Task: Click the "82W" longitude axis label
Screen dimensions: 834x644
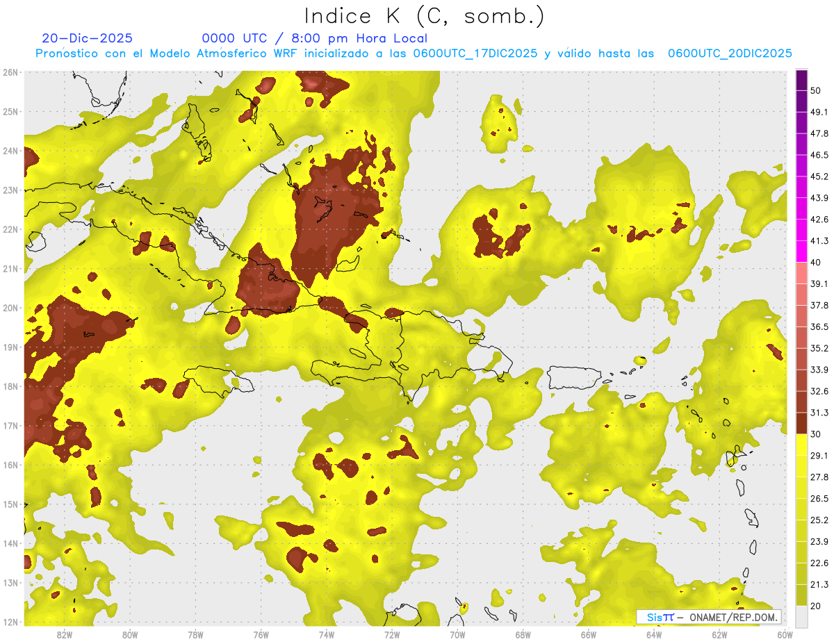Action: coord(65,635)
